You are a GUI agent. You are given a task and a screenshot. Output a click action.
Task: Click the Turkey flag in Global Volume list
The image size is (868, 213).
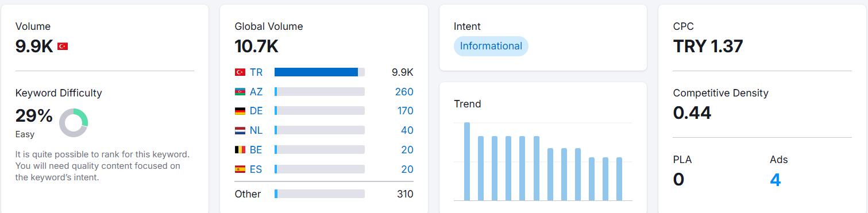[240, 72]
